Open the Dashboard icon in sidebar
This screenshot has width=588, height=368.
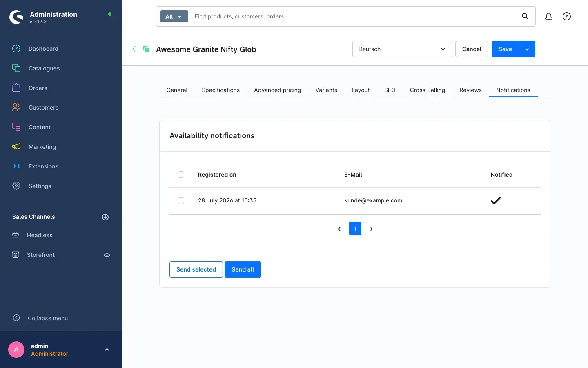pos(16,49)
